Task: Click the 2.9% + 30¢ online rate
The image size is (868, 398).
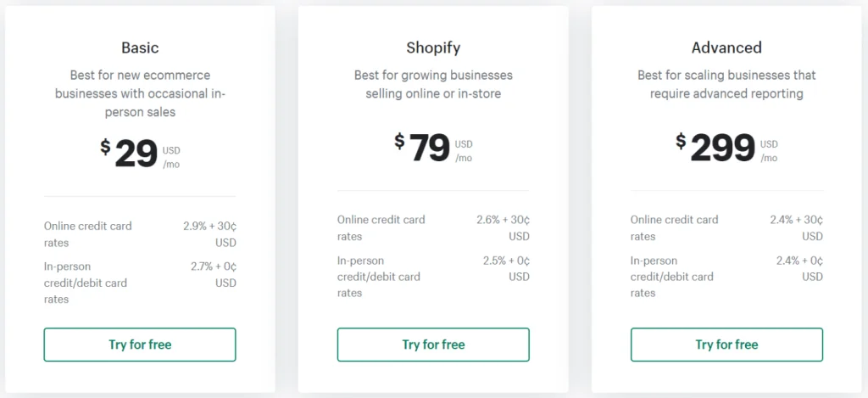Action: tap(209, 234)
